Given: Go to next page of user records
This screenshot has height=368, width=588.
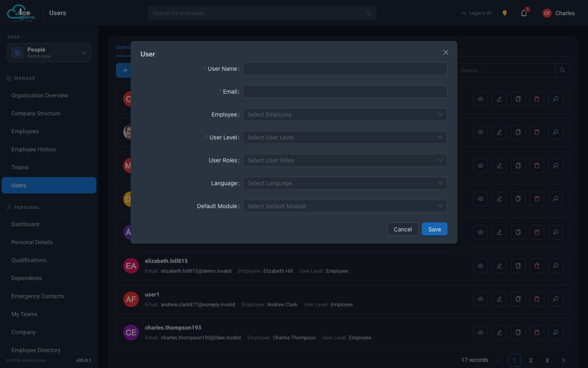Looking at the screenshot, I should [563, 360].
